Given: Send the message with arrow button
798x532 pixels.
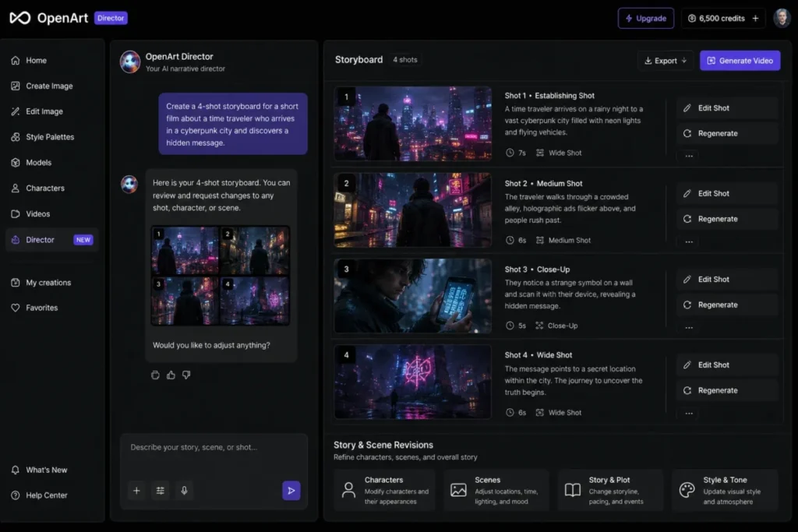Looking at the screenshot, I should click(x=291, y=490).
